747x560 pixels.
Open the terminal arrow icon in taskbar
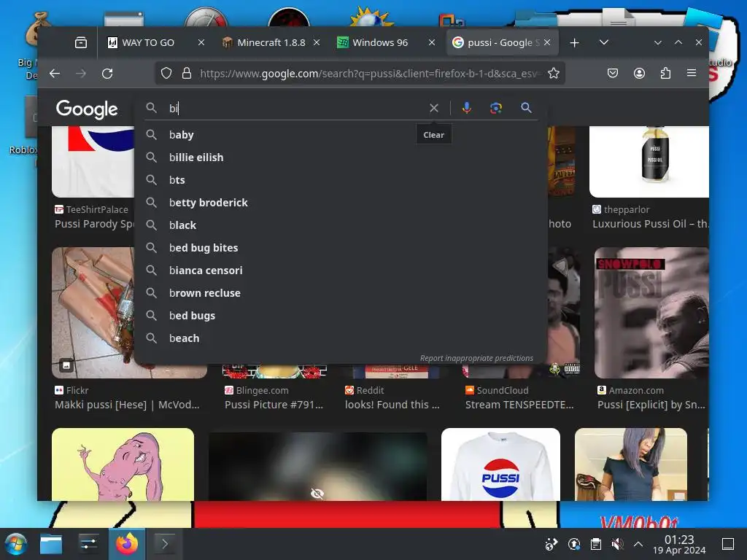pyautogui.click(x=164, y=544)
